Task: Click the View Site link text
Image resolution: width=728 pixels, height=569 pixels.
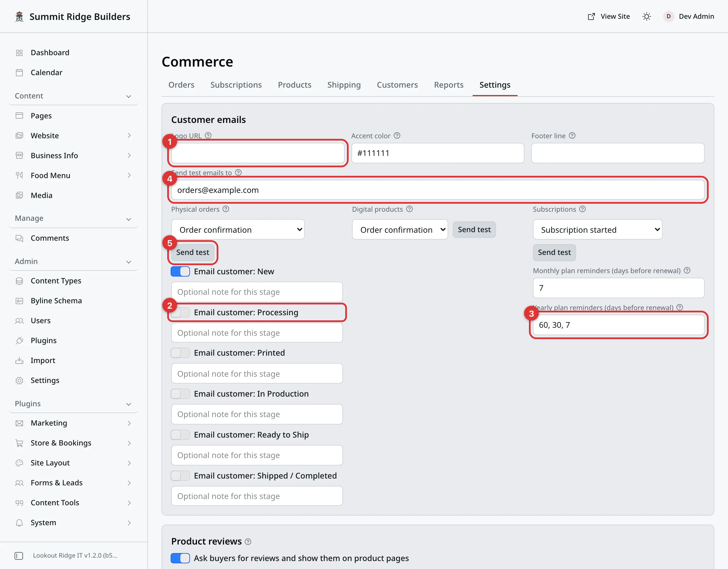Action: (x=615, y=16)
